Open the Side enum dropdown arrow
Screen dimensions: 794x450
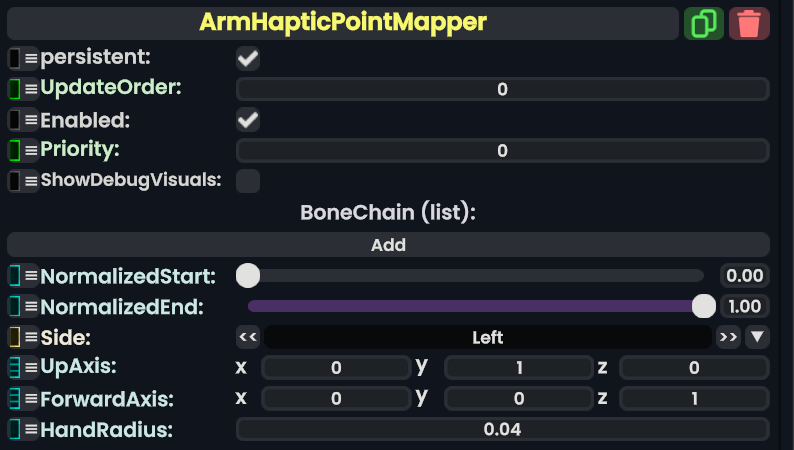point(757,337)
